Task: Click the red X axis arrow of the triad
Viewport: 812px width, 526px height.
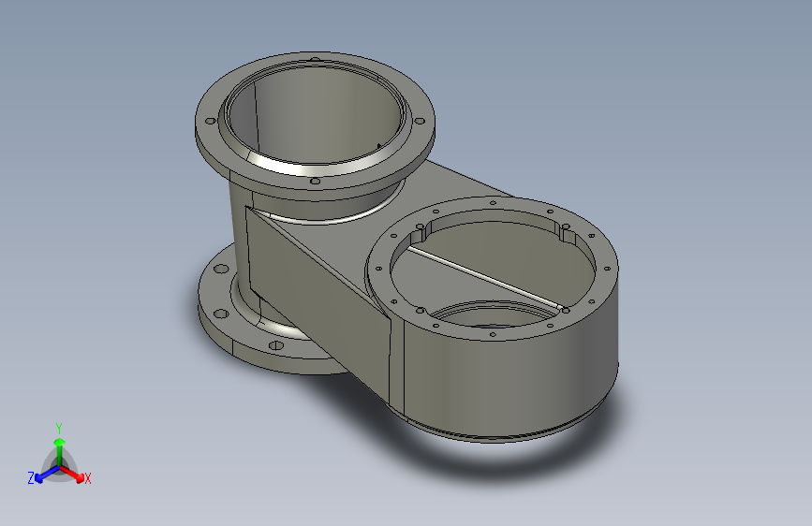Action: (x=72, y=474)
